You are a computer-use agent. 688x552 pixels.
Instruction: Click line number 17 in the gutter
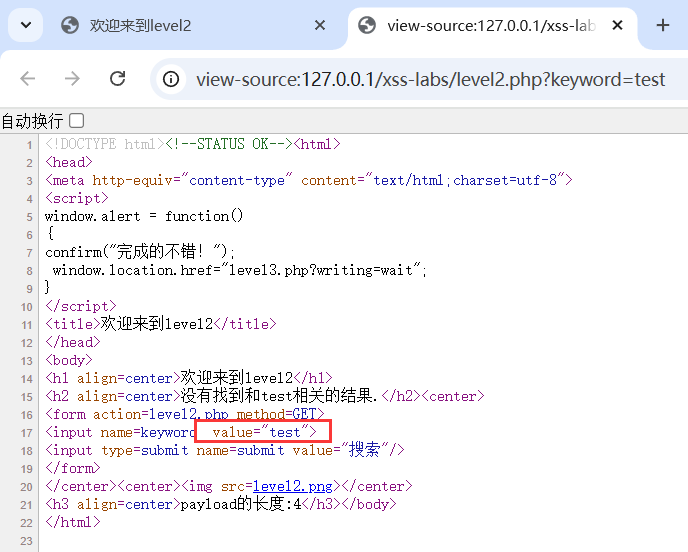click(26, 433)
